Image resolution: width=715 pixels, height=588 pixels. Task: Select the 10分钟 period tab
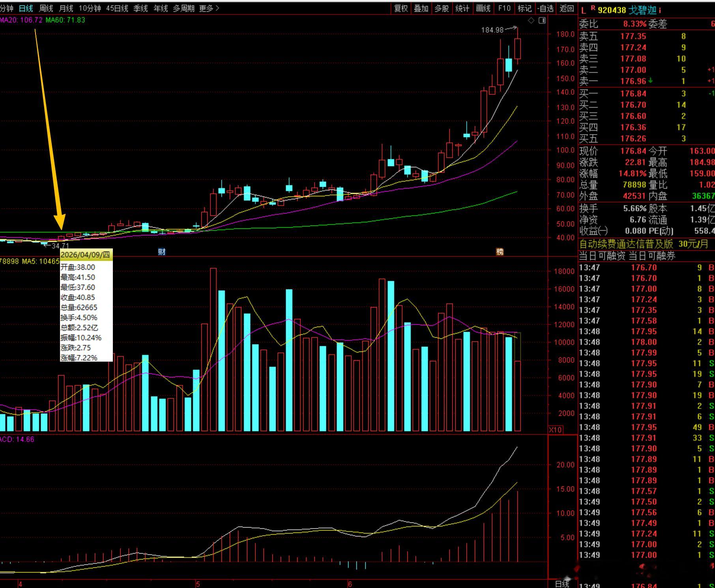[90, 8]
